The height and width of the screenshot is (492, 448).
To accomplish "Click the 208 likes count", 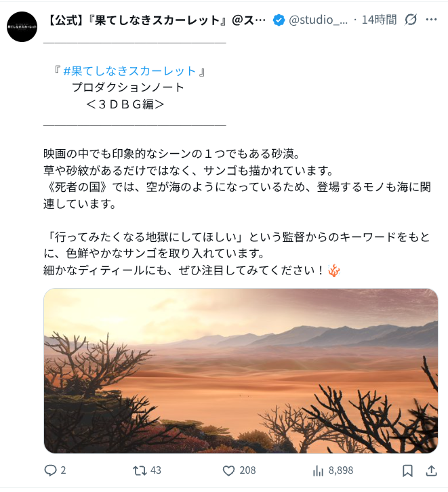I will 247,470.
